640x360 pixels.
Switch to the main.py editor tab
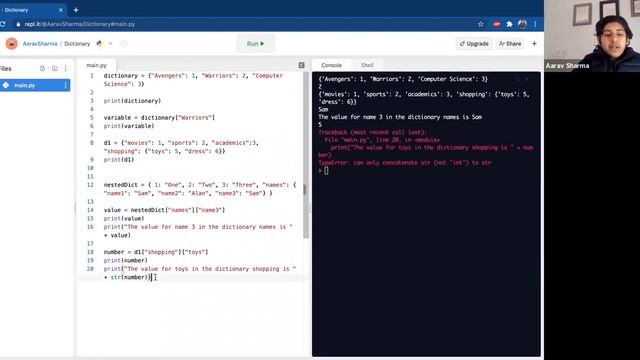coord(96,65)
